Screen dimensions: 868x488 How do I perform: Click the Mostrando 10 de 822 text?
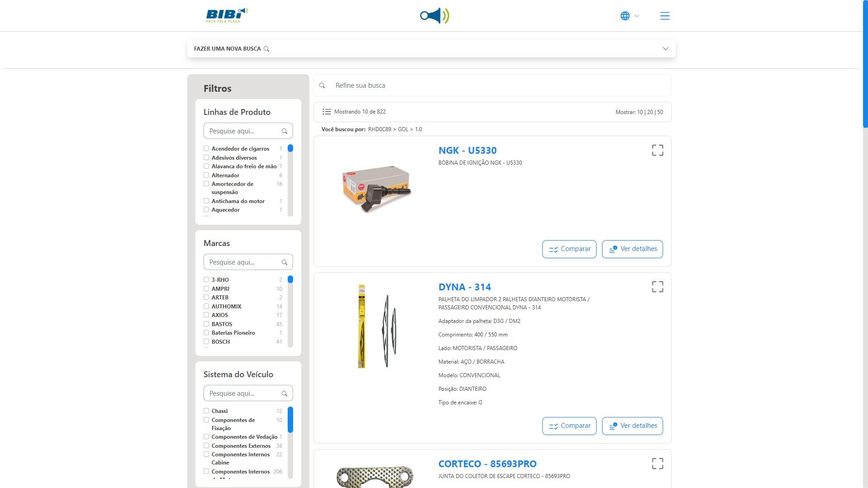pos(360,112)
